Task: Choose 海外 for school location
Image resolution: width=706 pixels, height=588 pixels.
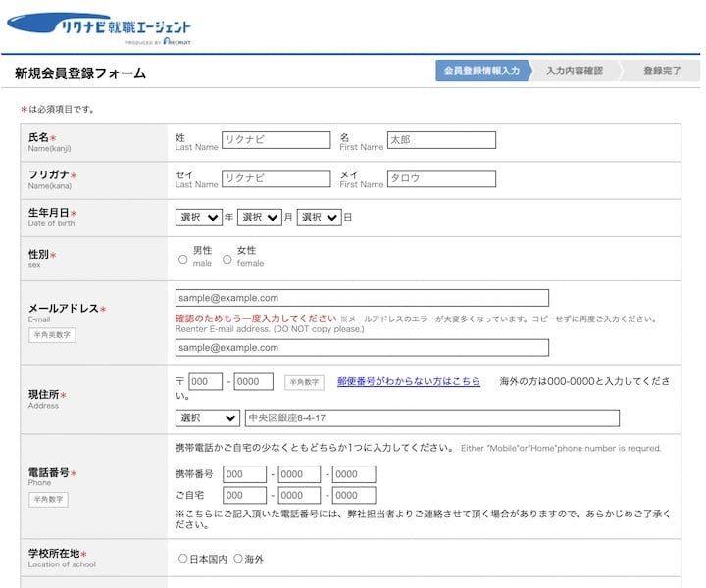Action: click(x=238, y=559)
